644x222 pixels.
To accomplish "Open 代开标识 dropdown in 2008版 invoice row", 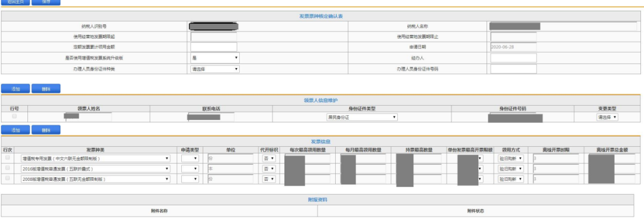I will tap(269, 179).
